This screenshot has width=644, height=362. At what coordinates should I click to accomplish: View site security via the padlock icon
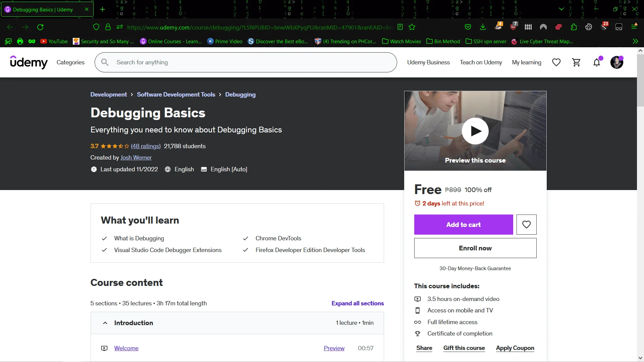[108, 27]
